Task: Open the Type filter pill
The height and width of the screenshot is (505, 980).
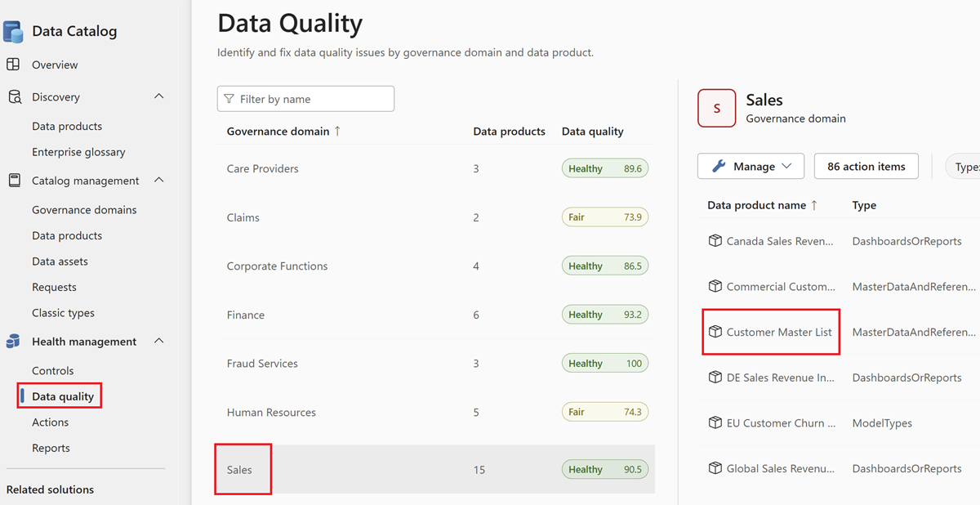Action: point(964,166)
